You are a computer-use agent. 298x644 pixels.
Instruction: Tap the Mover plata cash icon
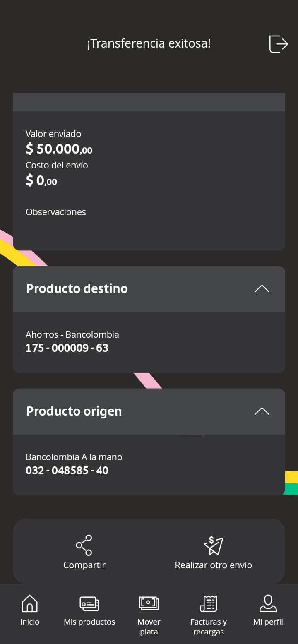pyautogui.click(x=149, y=603)
